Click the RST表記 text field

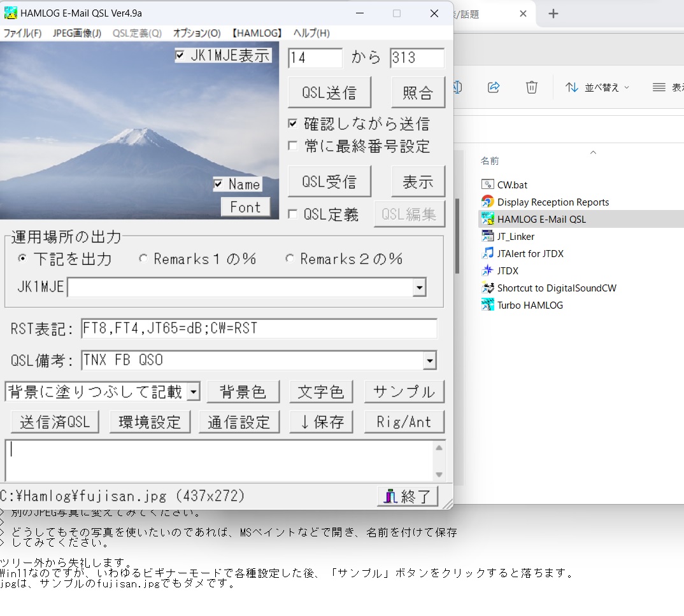click(x=259, y=328)
